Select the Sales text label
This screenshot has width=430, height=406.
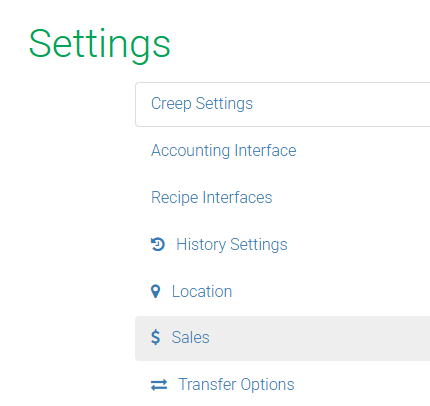coord(190,337)
